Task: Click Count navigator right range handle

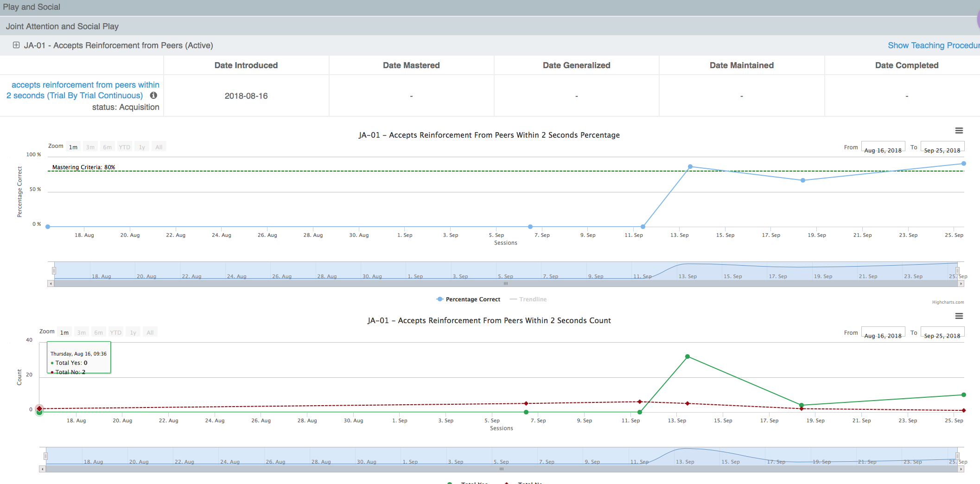Action: click(x=958, y=456)
